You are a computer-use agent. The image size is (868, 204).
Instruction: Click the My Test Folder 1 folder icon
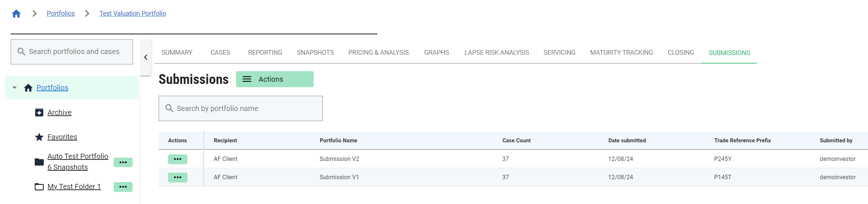(x=39, y=187)
